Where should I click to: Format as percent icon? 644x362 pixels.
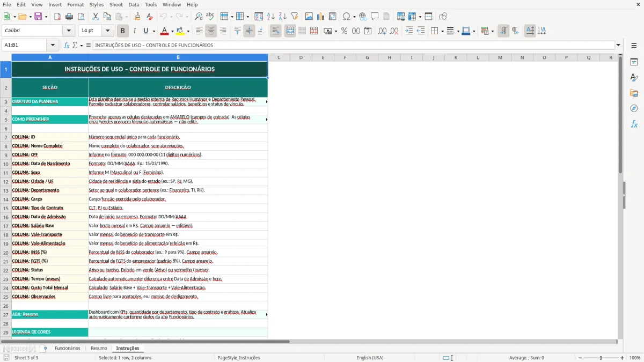344,31
